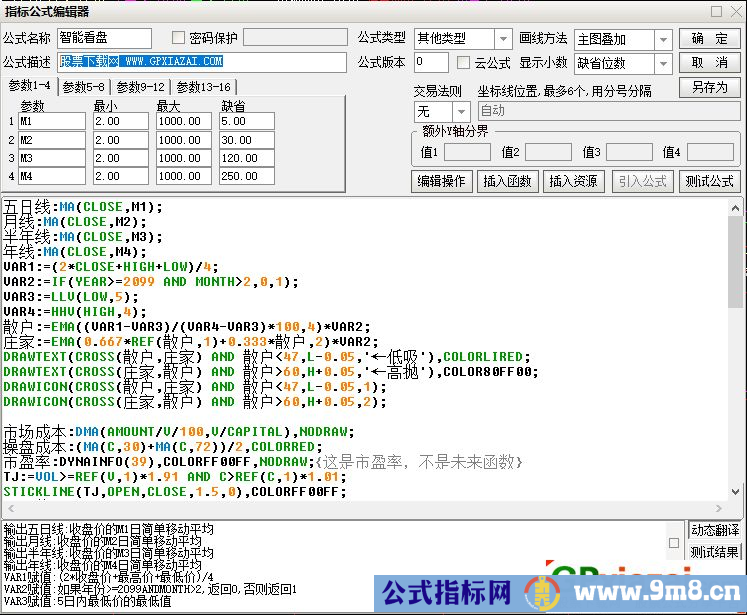Click the horizontal scroll left arrow
The image size is (747, 615).
[x=10, y=508]
